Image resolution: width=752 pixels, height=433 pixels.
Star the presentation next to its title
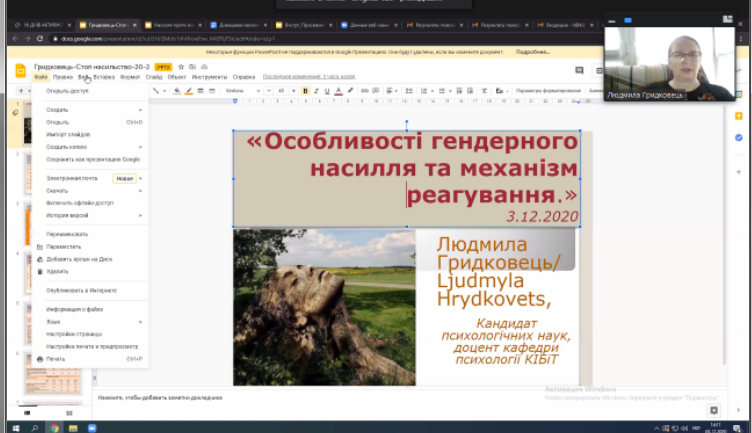click(x=181, y=67)
